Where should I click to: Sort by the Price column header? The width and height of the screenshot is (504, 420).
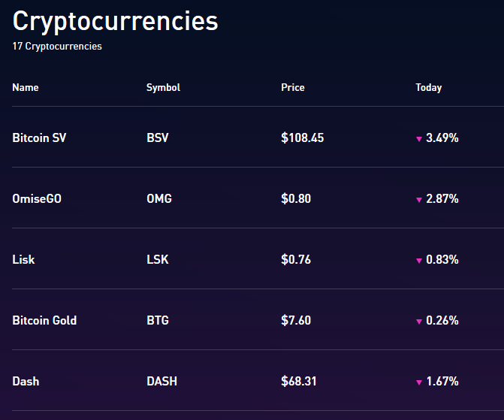click(293, 87)
